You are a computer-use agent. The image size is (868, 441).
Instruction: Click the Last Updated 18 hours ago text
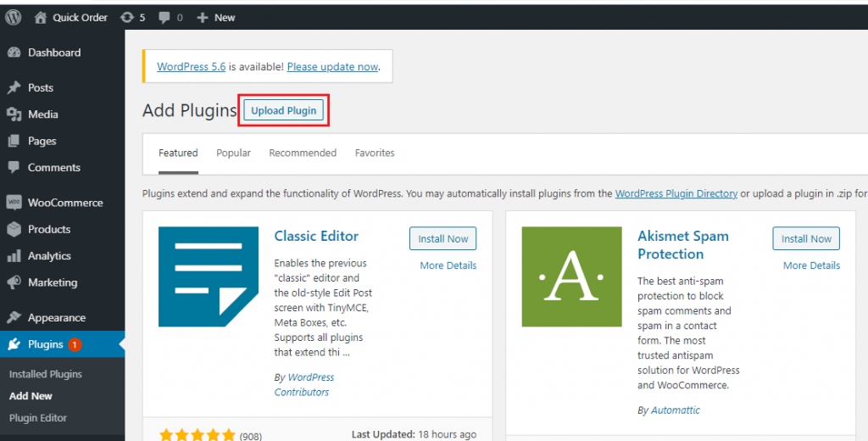[414, 434]
